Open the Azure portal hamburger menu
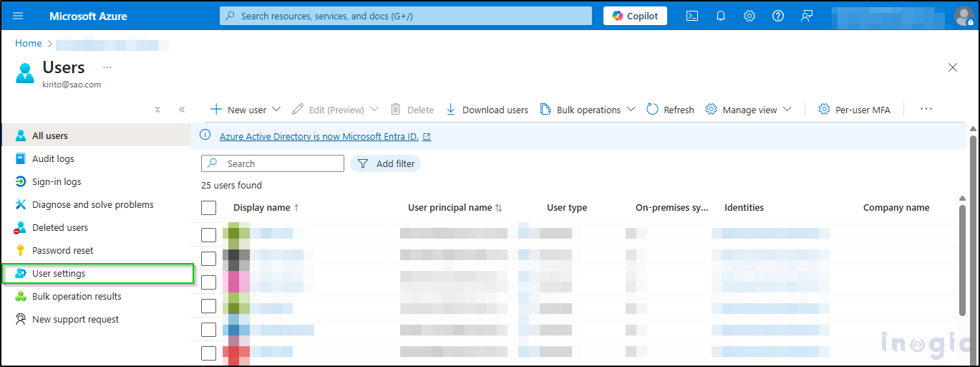Screen dimensions: 980x367 tap(18, 16)
